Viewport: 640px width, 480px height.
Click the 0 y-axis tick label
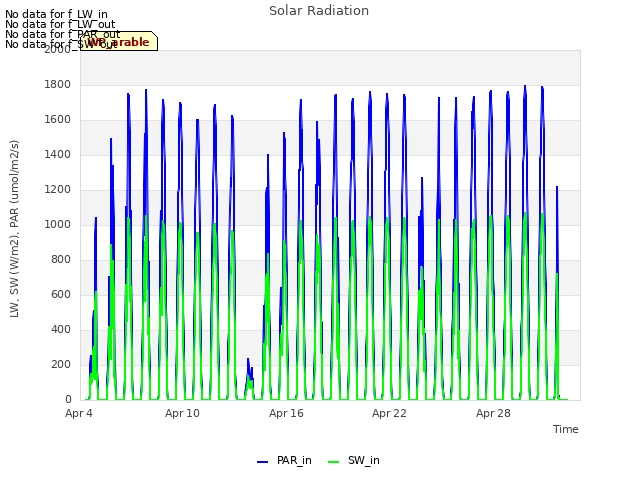pos(68,400)
